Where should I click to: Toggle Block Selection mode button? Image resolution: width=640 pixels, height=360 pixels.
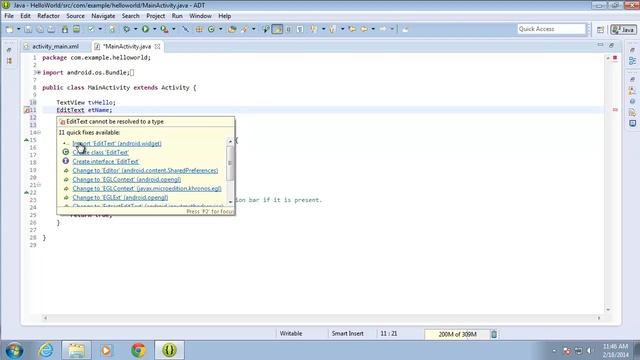[289, 29]
